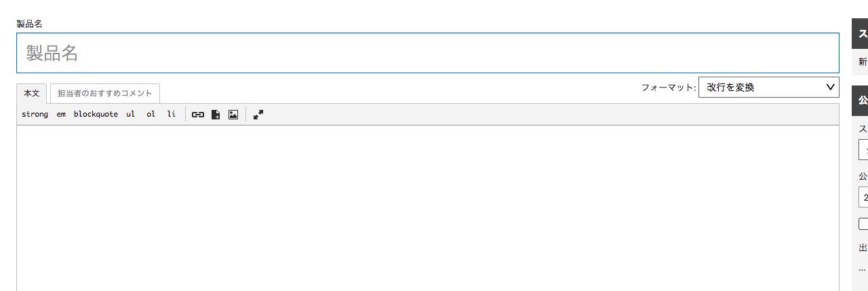
Task: Switch to the 担当者のおすすめコメント tab
Action: [x=105, y=93]
